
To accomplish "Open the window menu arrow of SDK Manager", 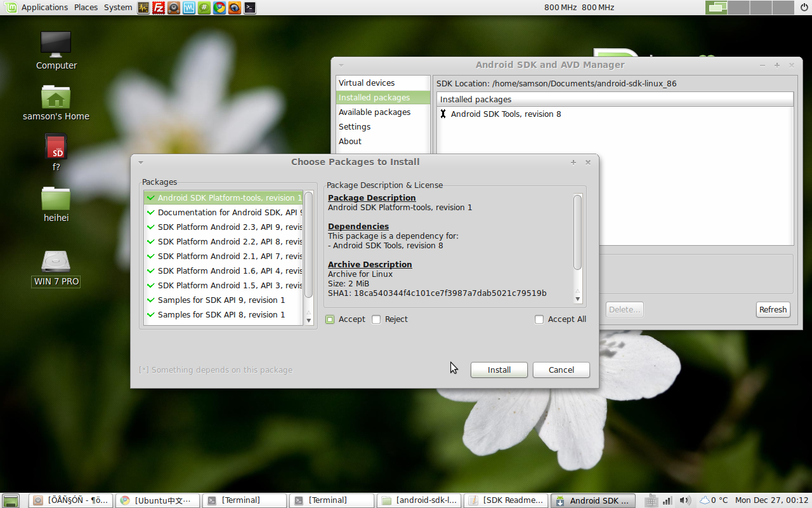I will 341,65.
